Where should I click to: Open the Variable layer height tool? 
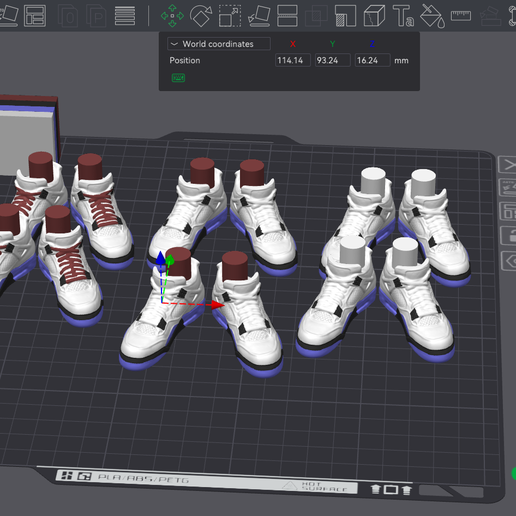125,15
